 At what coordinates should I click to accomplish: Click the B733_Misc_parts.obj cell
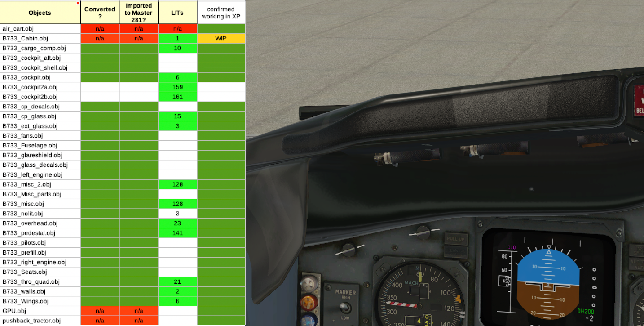(40, 194)
